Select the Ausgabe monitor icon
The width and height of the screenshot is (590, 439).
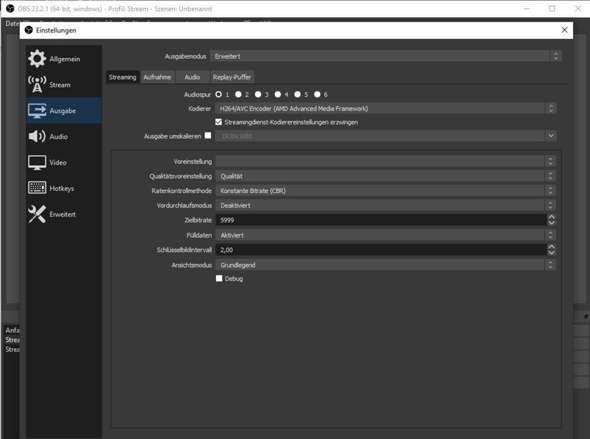(x=37, y=110)
